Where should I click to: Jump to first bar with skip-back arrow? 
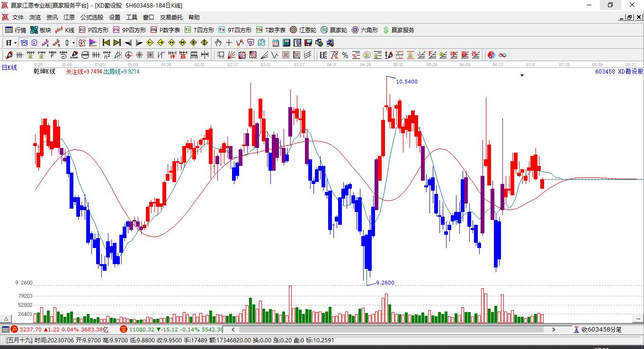[x=106, y=43]
